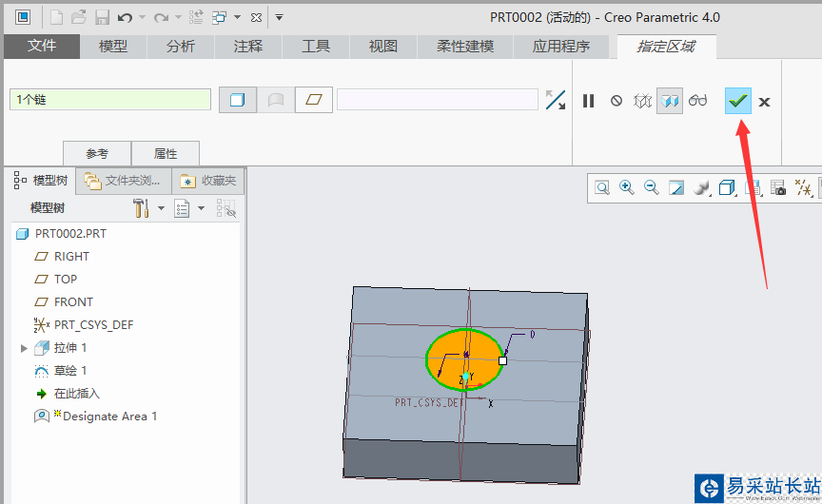Click the model tree settings hammer icon
The height and width of the screenshot is (504, 822).
[x=141, y=208]
